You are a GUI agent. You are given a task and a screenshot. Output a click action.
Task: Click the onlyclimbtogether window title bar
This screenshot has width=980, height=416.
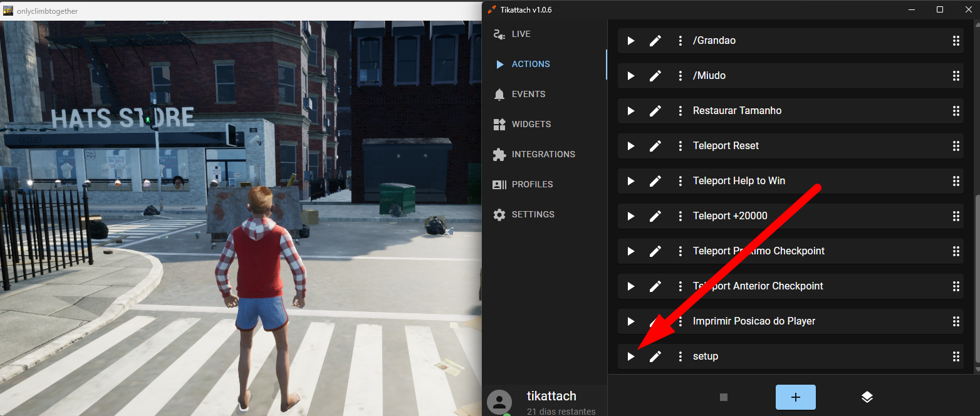pos(241,11)
